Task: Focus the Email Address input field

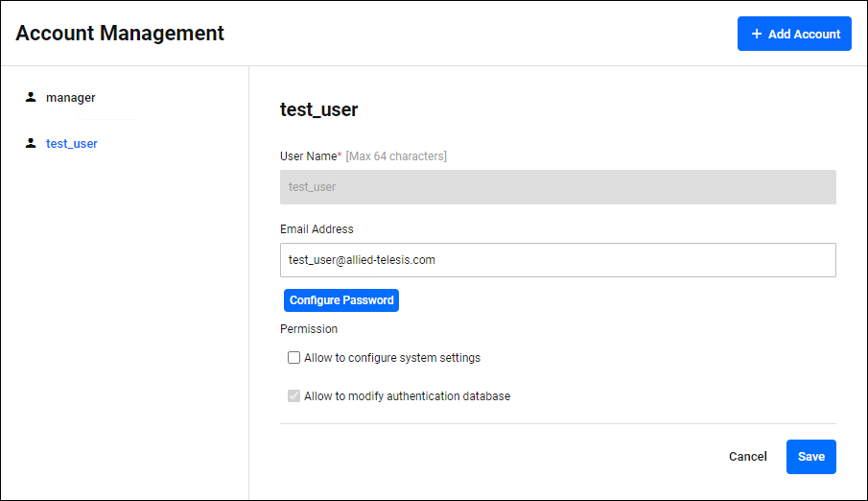Action: (557, 260)
